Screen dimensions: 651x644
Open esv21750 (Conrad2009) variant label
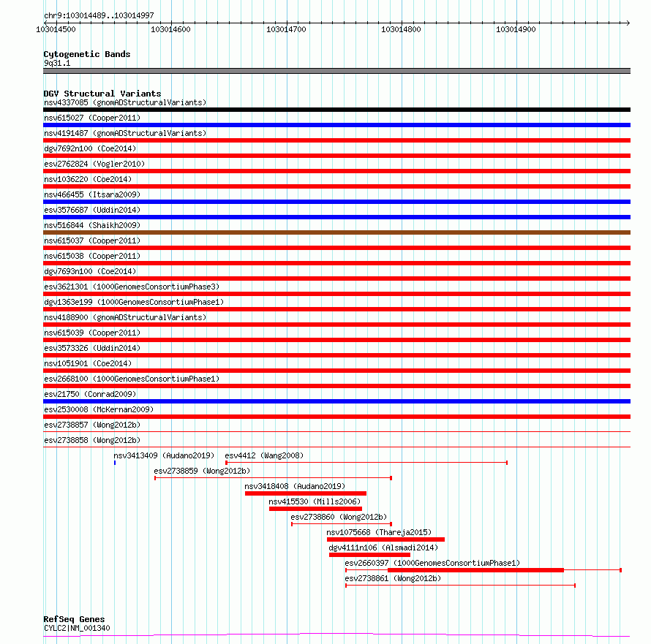point(90,394)
